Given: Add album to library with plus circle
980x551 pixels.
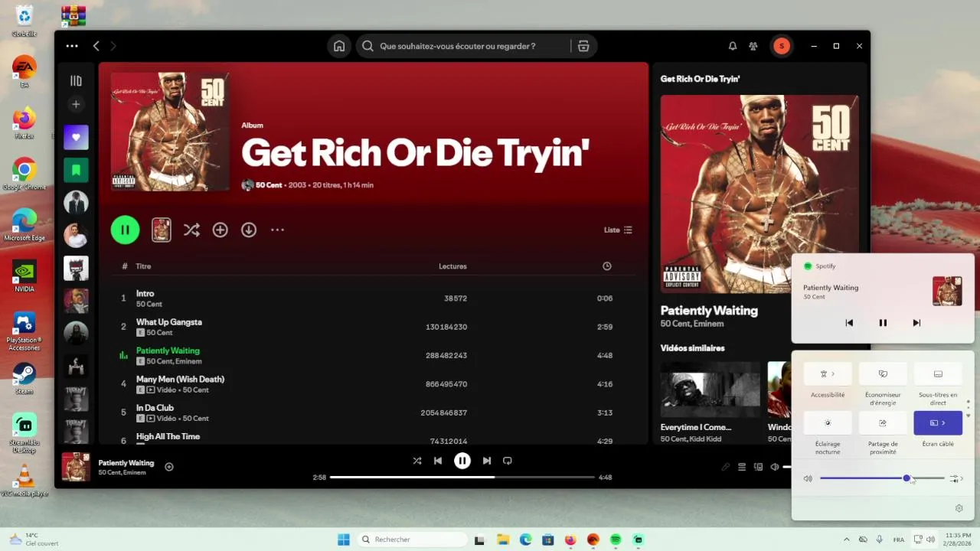Looking at the screenshot, I should (220, 230).
